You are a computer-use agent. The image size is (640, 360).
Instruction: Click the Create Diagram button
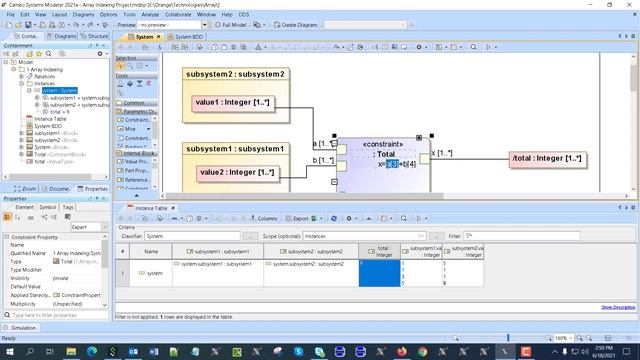coord(296,25)
